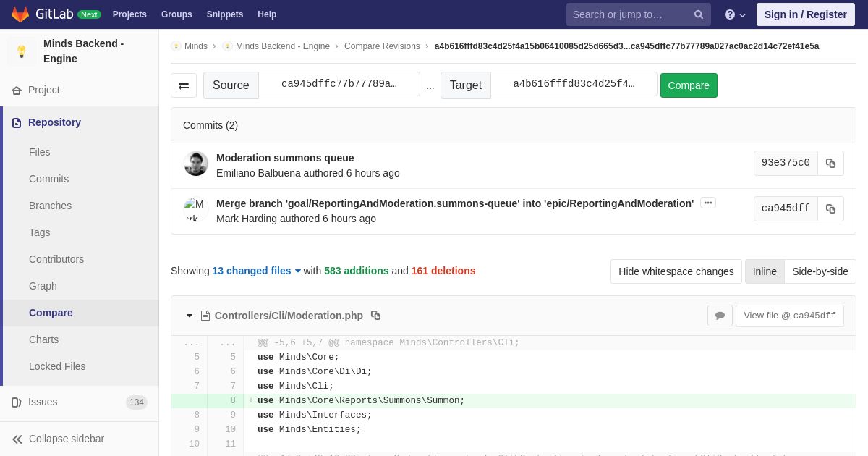This screenshot has height=456, width=868.
Task: Click Sign in / Register
Action: coord(806,14)
